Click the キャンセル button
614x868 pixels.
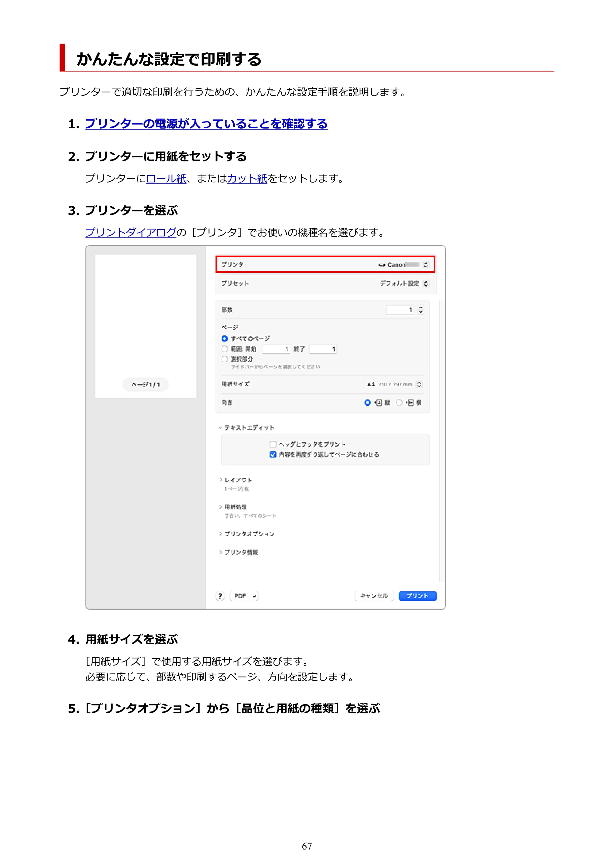(x=374, y=596)
